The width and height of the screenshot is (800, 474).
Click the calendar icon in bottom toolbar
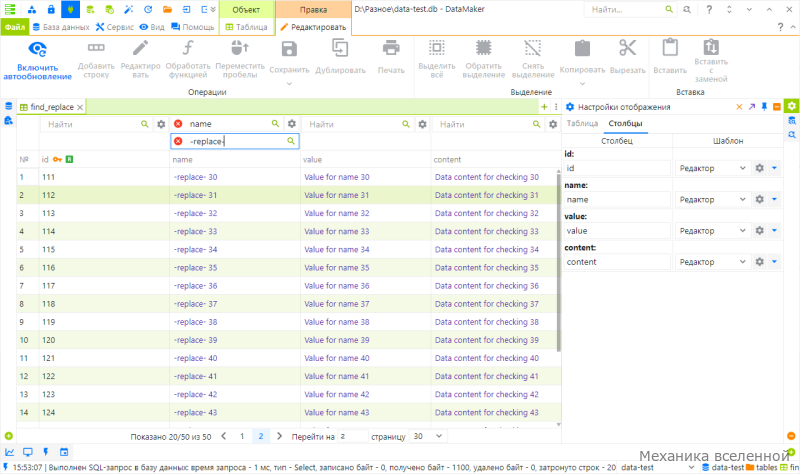[x=64, y=452]
